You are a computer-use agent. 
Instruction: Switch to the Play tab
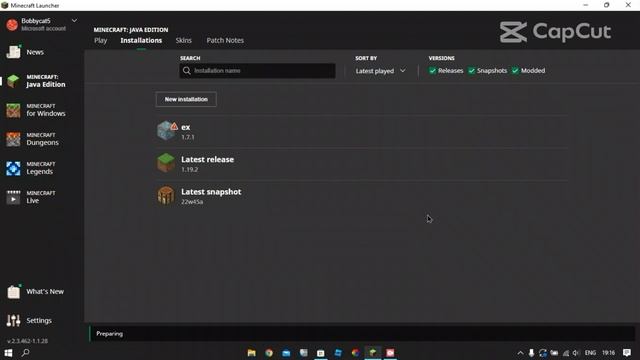100,40
